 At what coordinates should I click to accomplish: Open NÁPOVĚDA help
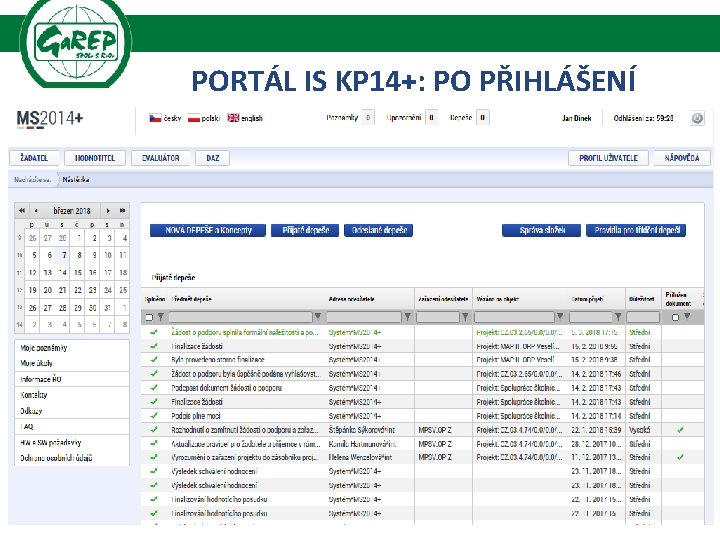682,158
